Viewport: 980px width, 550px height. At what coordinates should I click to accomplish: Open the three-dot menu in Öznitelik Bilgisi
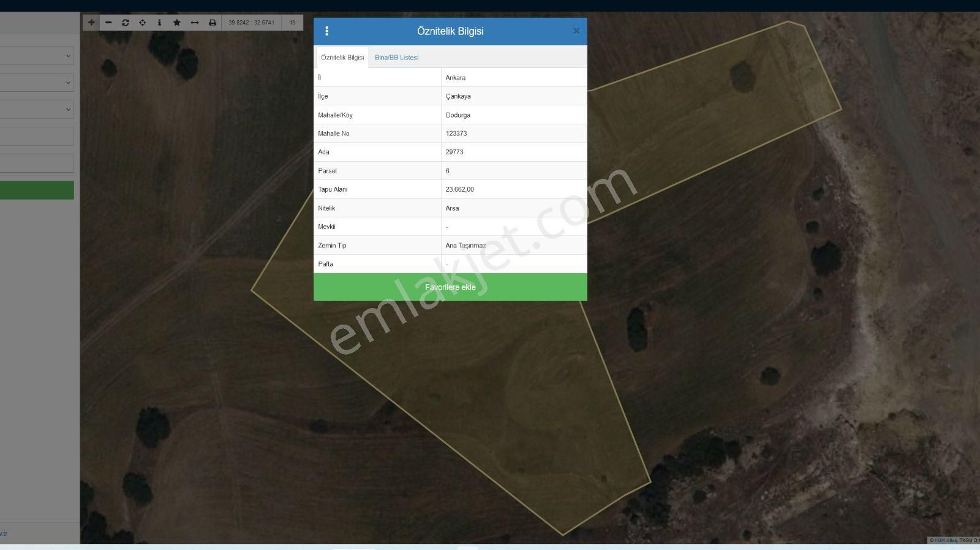click(x=326, y=31)
